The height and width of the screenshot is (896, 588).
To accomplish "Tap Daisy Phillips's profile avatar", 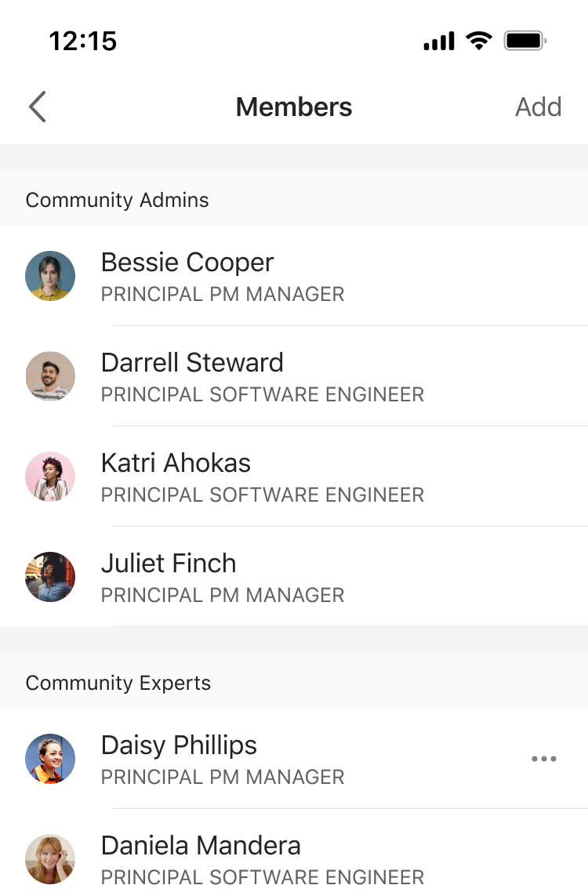I will [50, 759].
